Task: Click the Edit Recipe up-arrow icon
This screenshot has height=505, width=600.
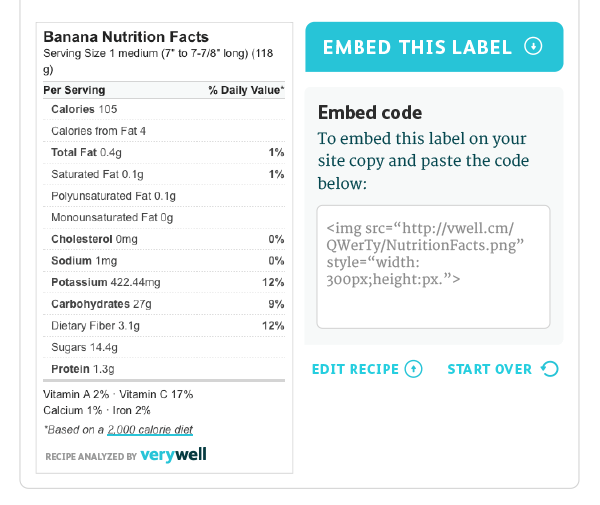Action: click(x=413, y=369)
